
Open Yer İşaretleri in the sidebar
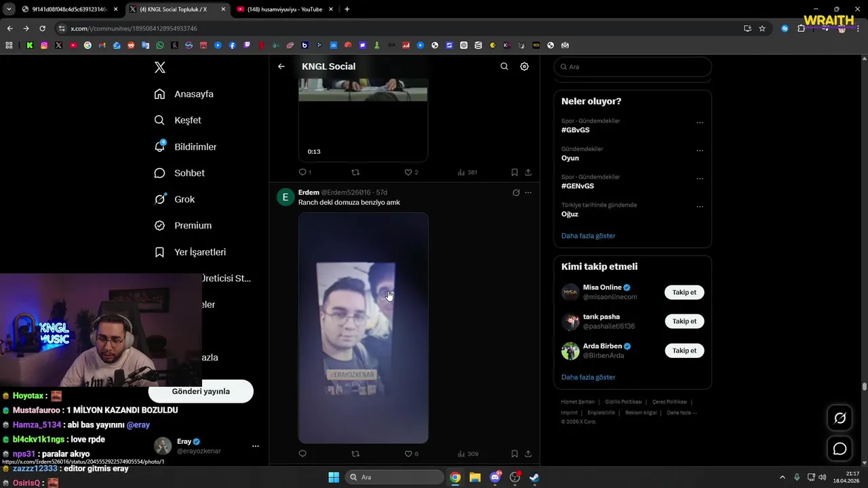[190, 252]
